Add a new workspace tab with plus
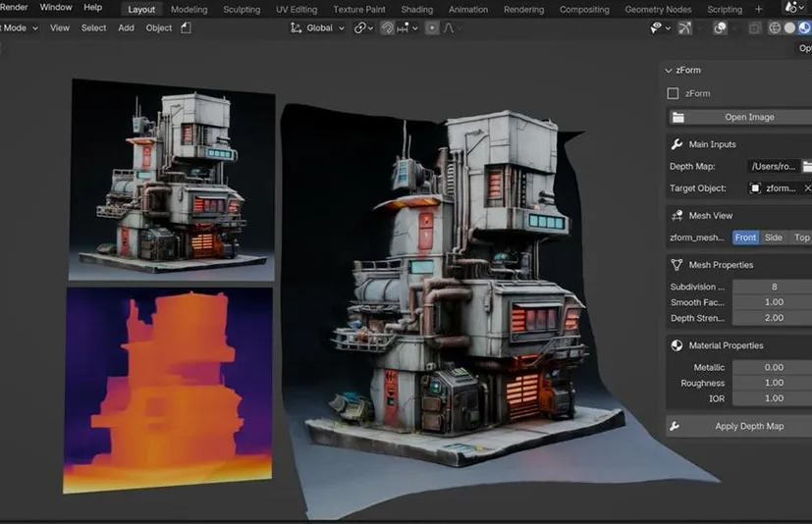This screenshot has height=524, width=812. [x=758, y=9]
